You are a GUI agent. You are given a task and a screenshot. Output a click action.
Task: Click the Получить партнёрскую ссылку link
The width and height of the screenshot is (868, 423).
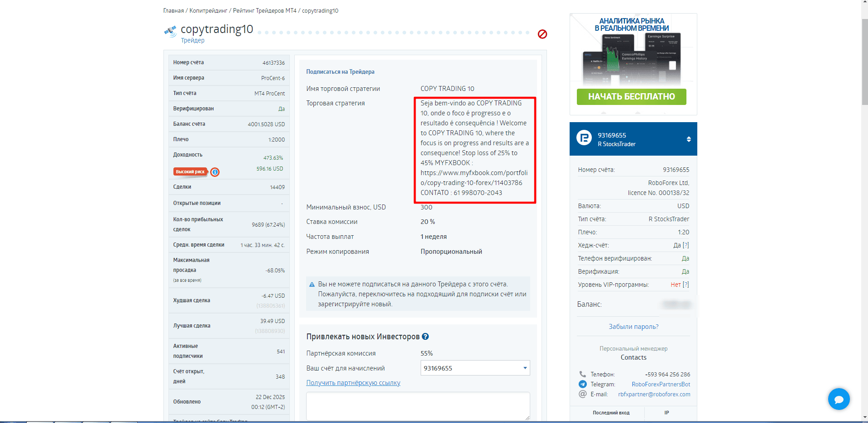tap(353, 383)
